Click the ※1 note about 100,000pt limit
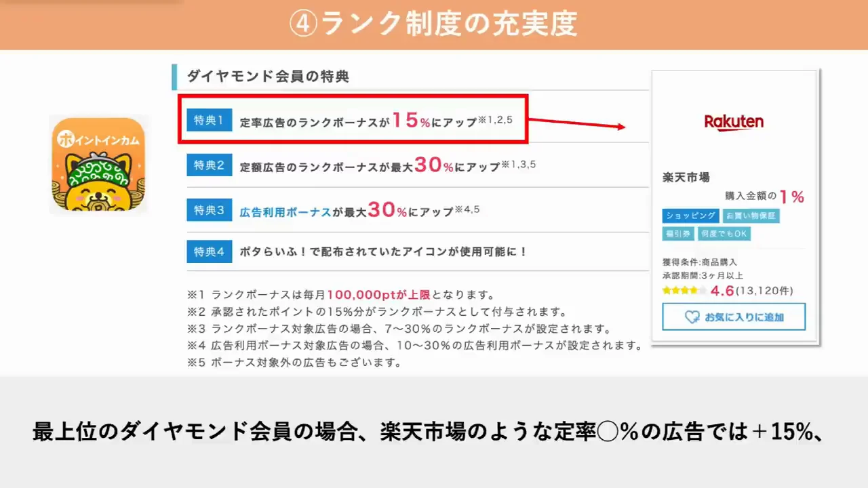This screenshot has height=488, width=868. 341,296
